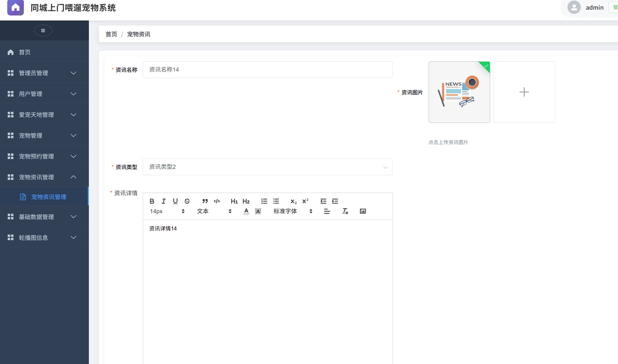Toggle underline formatting
Viewport: 618px width, 364px height.
[175, 201]
